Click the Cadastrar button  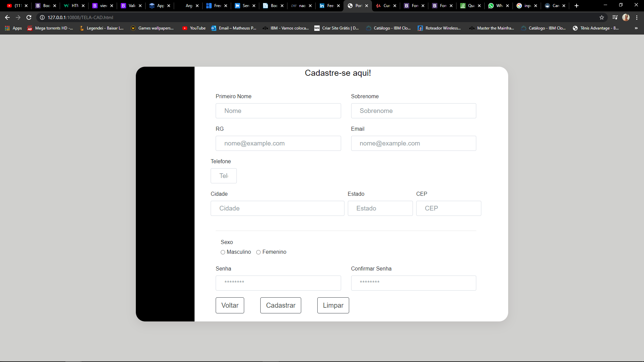pyautogui.click(x=281, y=305)
